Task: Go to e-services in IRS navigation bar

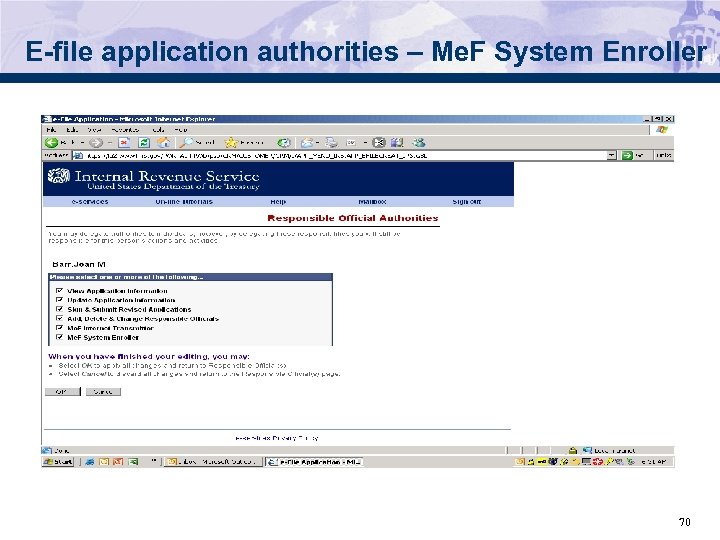Action: click(x=90, y=202)
